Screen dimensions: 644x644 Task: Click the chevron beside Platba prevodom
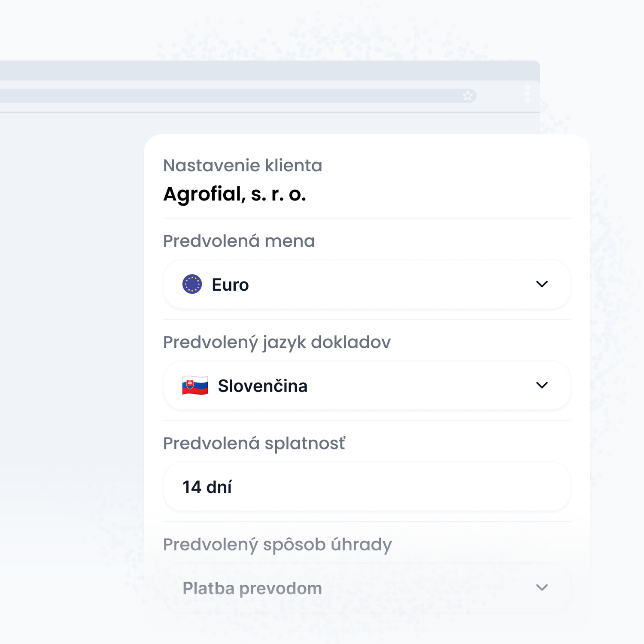(542, 588)
